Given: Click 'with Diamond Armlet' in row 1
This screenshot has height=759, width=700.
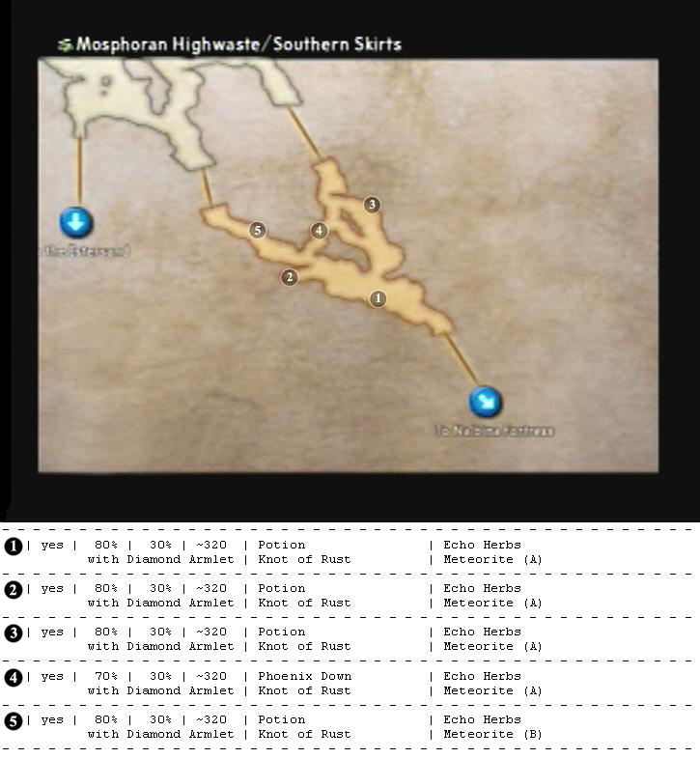Looking at the screenshot, I should click(x=160, y=559).
